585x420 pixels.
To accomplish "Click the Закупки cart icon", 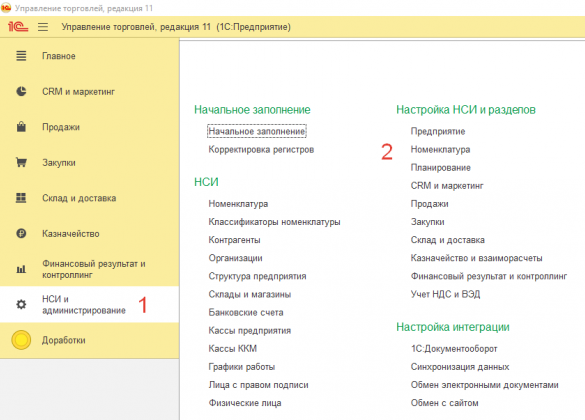I will click(21, 163).
